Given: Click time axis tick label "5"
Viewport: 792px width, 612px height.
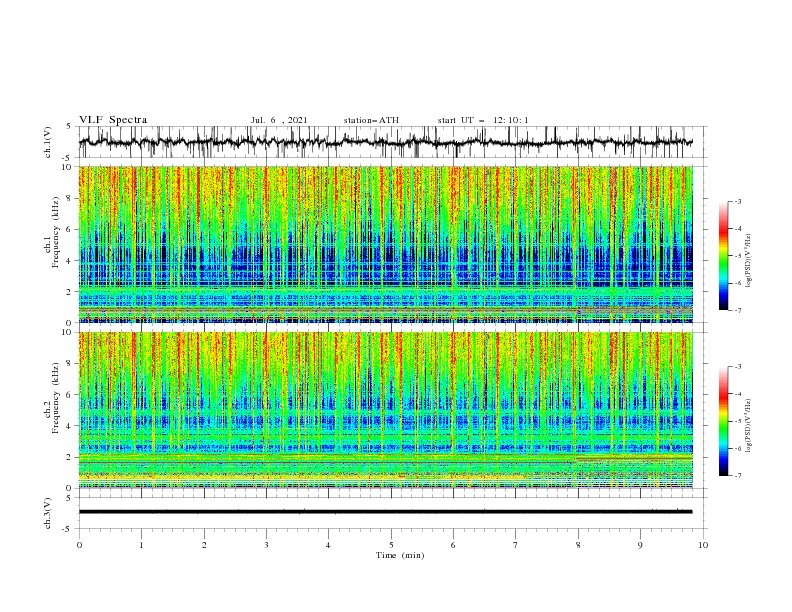Looking at the screenshot, I should (391, 545).
